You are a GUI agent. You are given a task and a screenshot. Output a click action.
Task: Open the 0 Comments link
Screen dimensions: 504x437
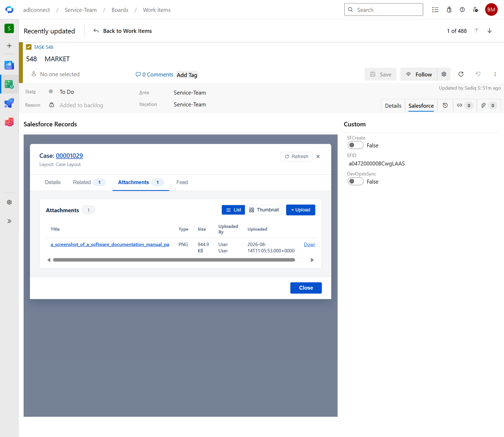[154, 74]
